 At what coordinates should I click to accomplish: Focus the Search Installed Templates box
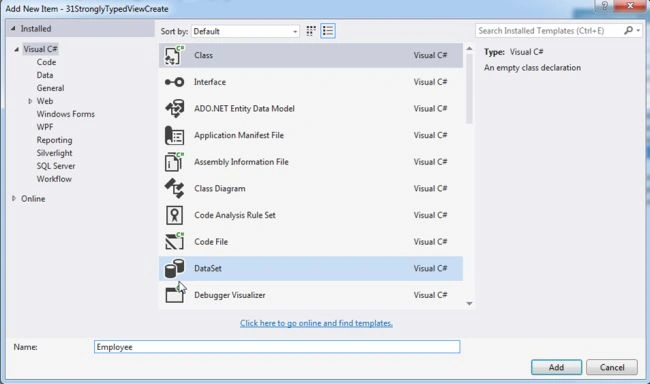click(x=549, y=31)
